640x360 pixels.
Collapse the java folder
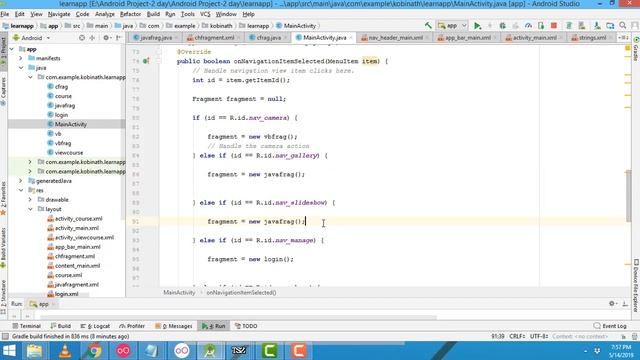click(21, 68)
